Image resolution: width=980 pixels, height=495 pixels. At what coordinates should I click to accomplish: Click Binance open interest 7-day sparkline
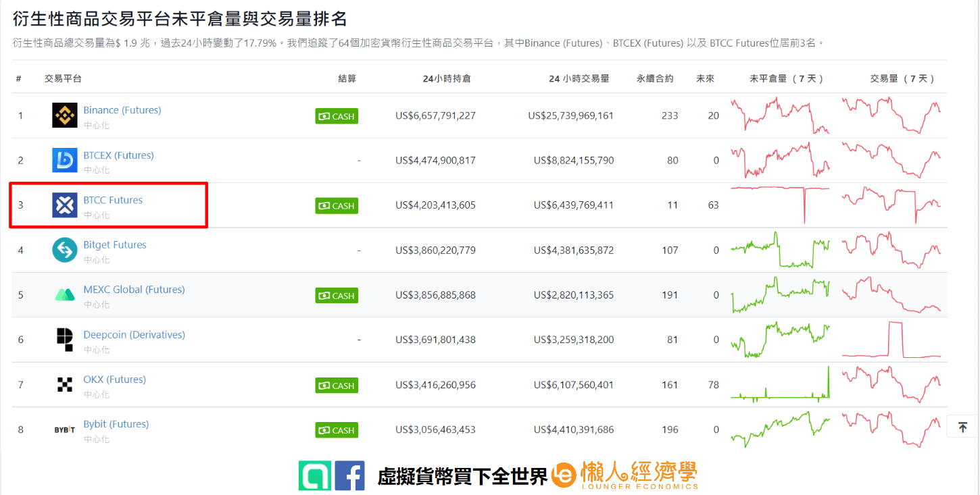tap(780, 115)
